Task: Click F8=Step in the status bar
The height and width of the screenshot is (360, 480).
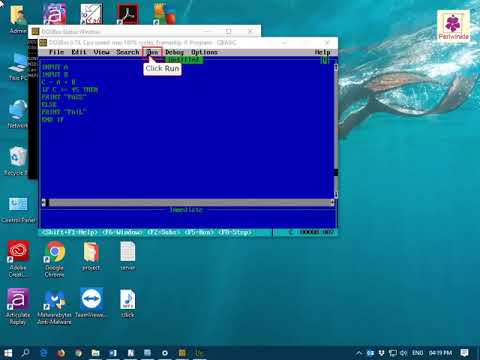Action: coord(235,232)
